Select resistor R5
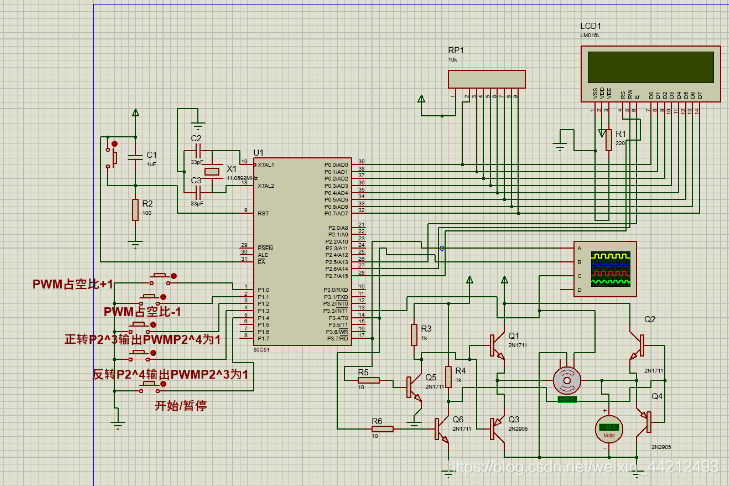This screenshot has height=486, width=729. pos(369,380)
